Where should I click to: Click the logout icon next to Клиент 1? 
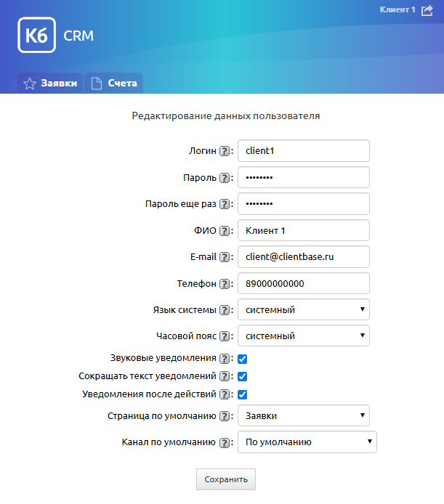point(427,10)
